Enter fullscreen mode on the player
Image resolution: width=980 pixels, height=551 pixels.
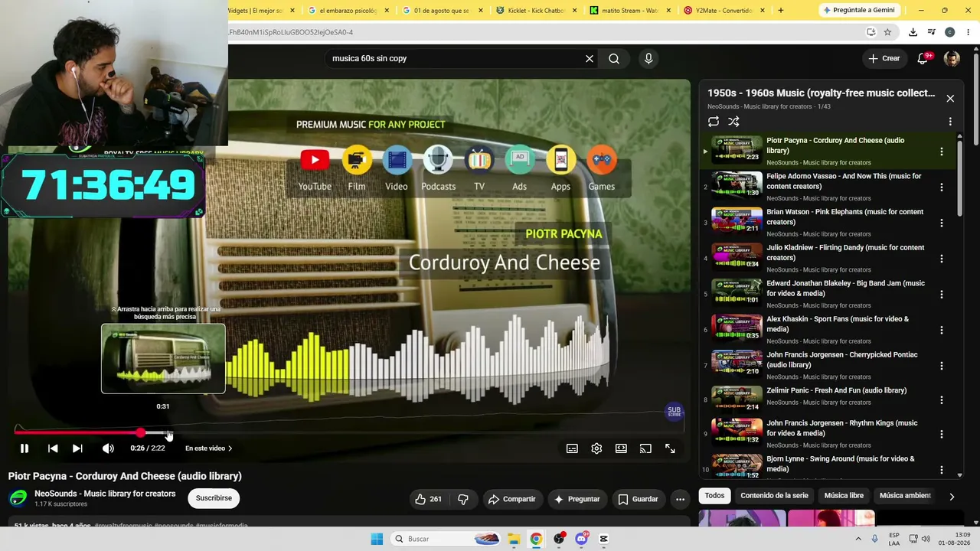coord(670,448)
